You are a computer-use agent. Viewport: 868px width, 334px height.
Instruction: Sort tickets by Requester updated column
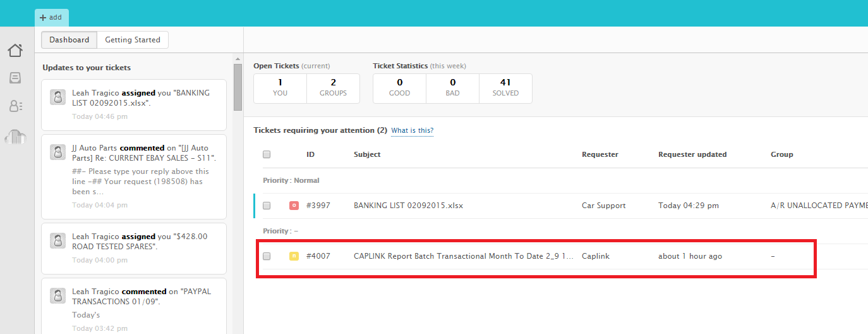tap(692, 154)
